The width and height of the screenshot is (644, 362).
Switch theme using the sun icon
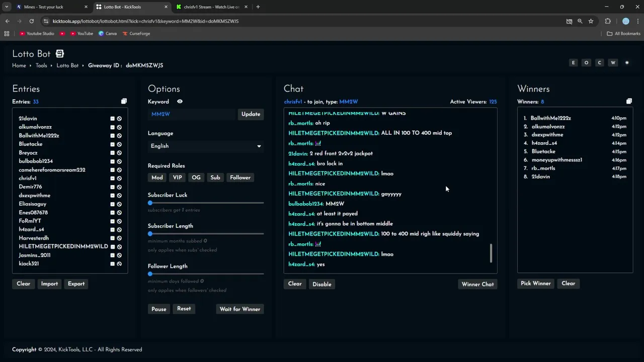[627, 63]
